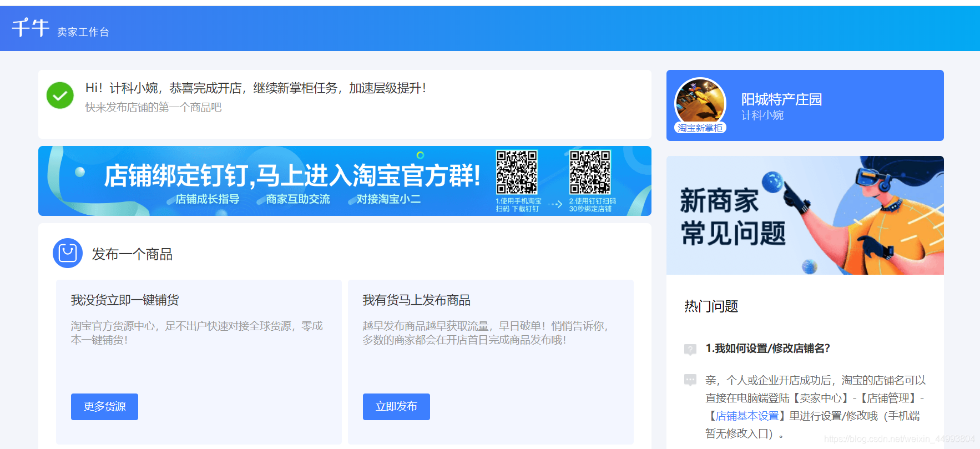Click the 发布一个商品 heading
This screenshot has width=980, height=449.
coord(132,254)
